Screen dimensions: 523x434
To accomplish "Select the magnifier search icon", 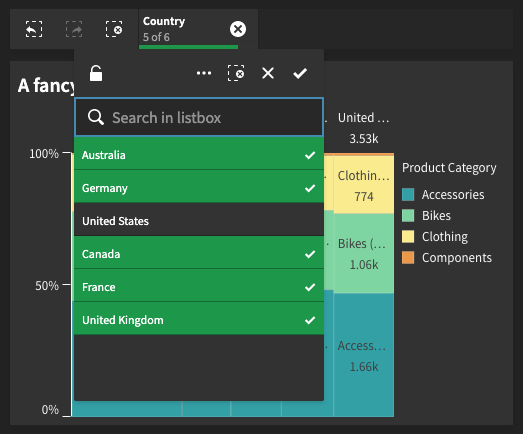I will coord(96,117).
